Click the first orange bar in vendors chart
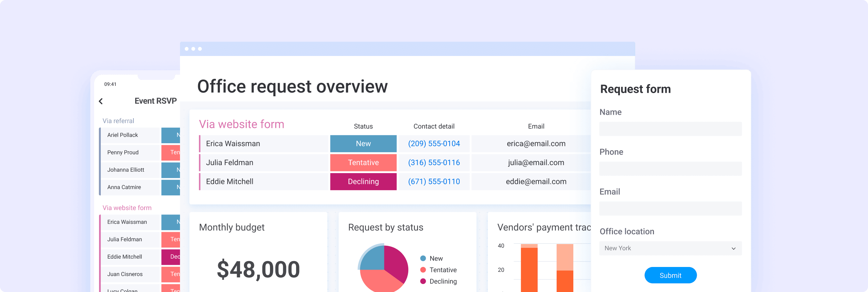 (529, 268)
